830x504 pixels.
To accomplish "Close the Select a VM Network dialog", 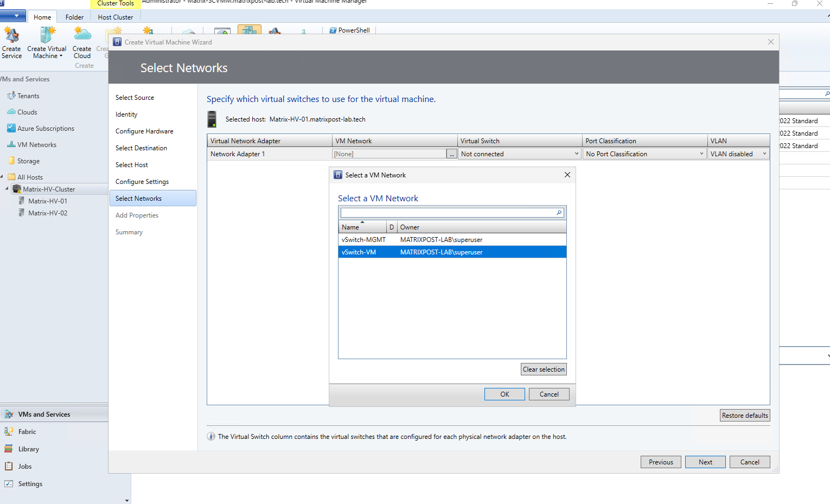I will 567,175.
